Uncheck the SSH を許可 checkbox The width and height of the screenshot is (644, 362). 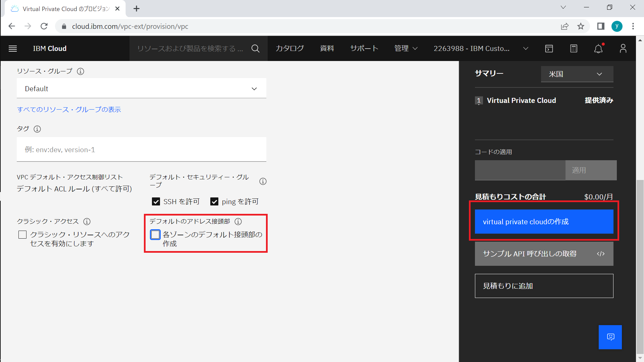(x=156, y=201)
